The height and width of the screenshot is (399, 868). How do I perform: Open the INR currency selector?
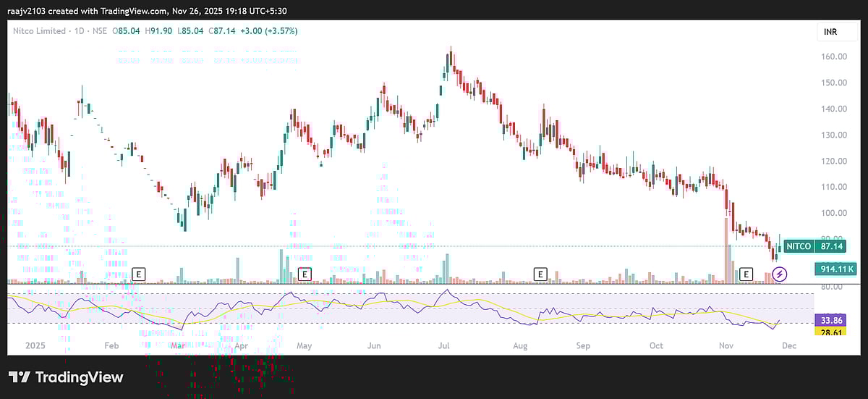[830, 33]
